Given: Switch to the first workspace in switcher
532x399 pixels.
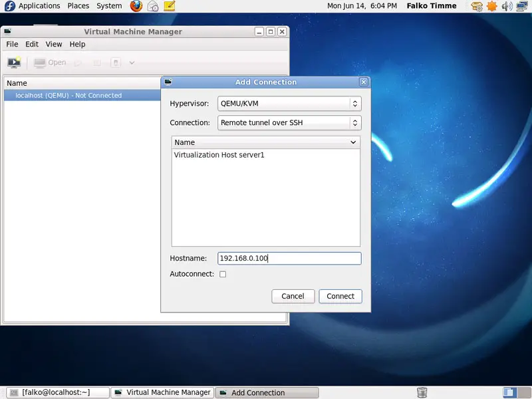Looking at the screenshot, I should tap(508, 392).
